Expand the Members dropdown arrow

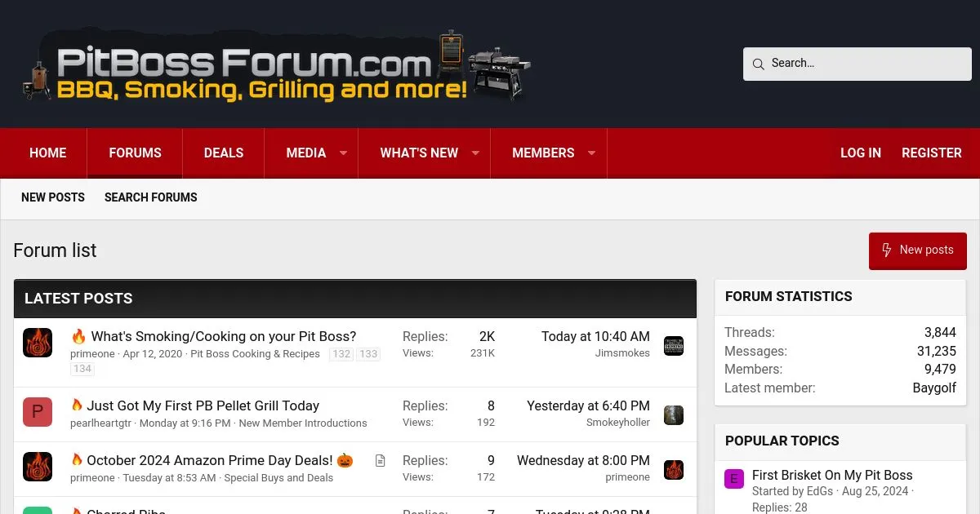pyautogui.click(x=591, y=153)
